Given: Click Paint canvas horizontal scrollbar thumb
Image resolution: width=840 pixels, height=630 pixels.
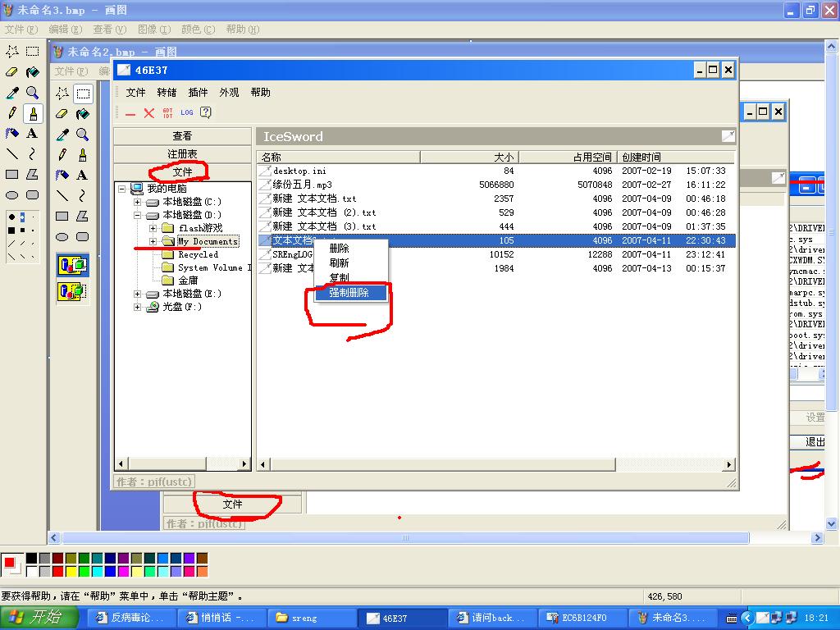Looking at the screenshot, I should (405, 537).
